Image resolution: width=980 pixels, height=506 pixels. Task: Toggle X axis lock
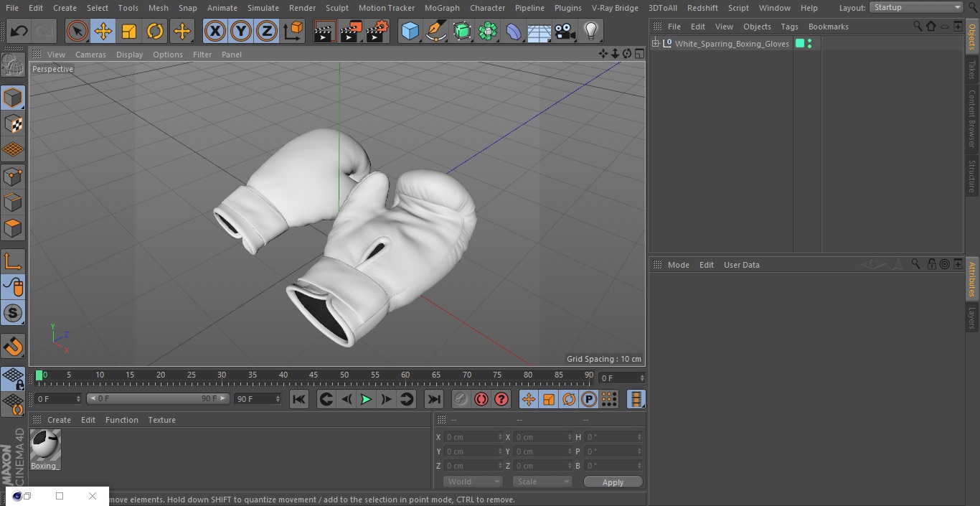[215, 31]
